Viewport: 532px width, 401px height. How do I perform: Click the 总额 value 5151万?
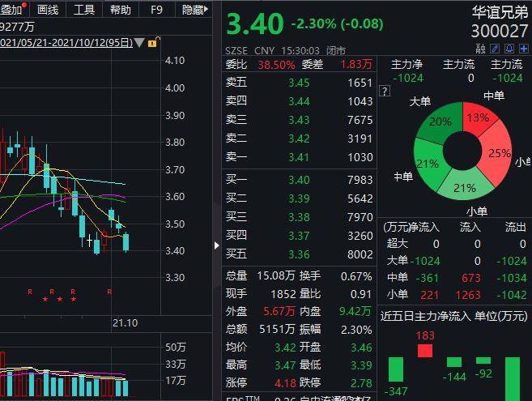(x=277, y=329)
